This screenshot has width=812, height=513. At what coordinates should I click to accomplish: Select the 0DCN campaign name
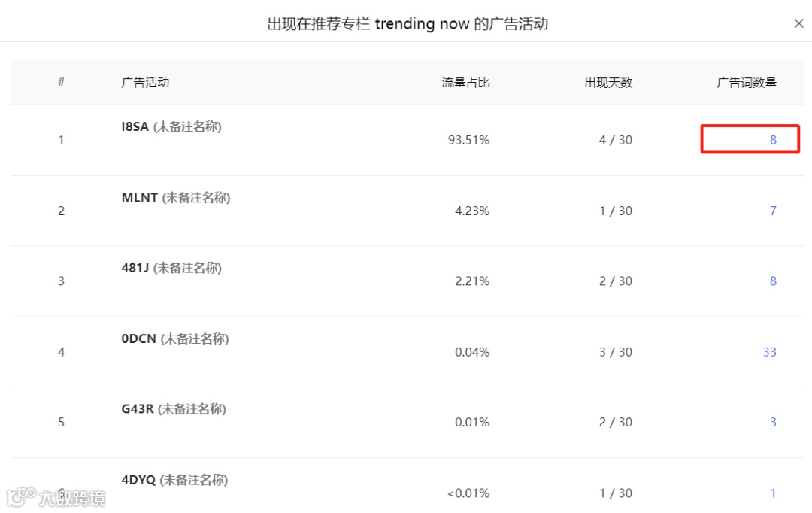(x=138, y=339)
